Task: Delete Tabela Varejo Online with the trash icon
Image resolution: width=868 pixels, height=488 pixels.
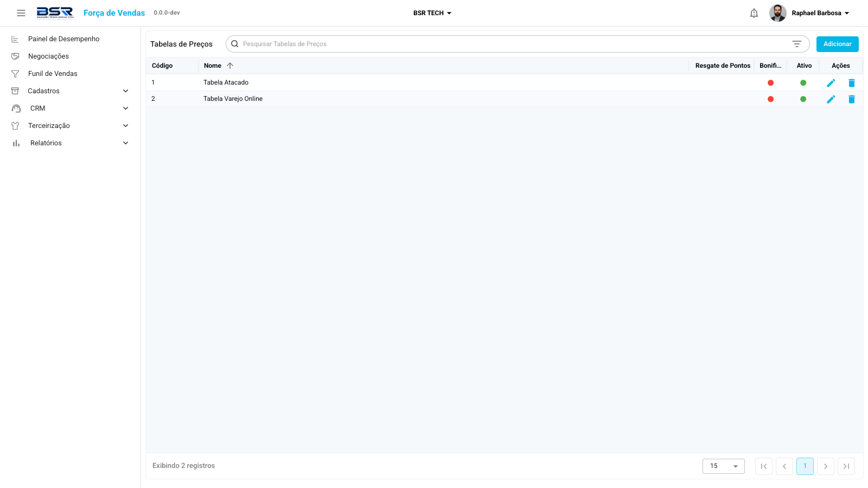Action: click(x=852, y=99)
